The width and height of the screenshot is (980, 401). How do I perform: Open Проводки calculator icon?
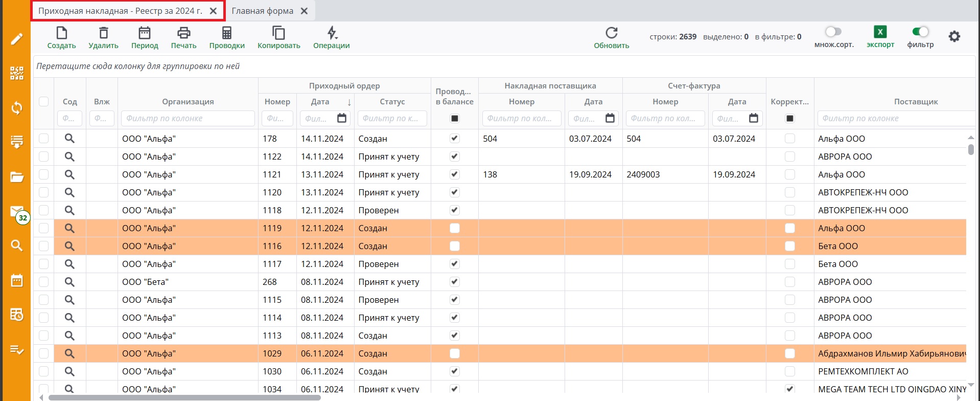point(227,34)
